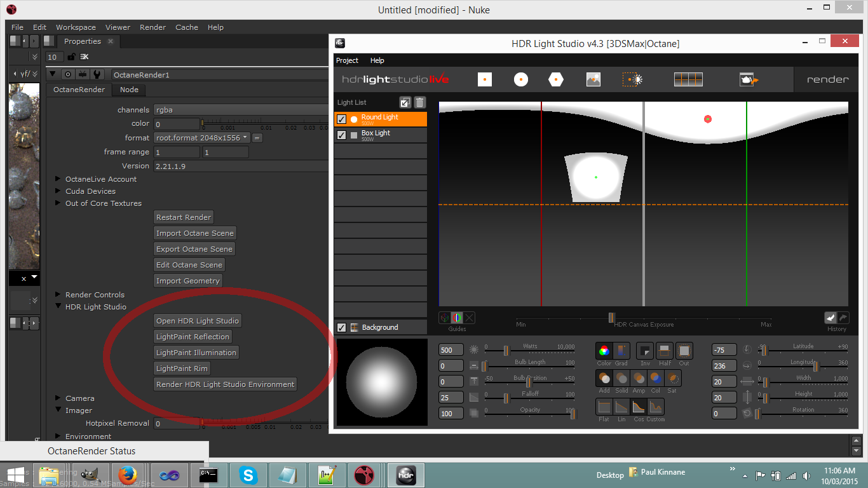Expand the Camera section

[x=58, y=398]
